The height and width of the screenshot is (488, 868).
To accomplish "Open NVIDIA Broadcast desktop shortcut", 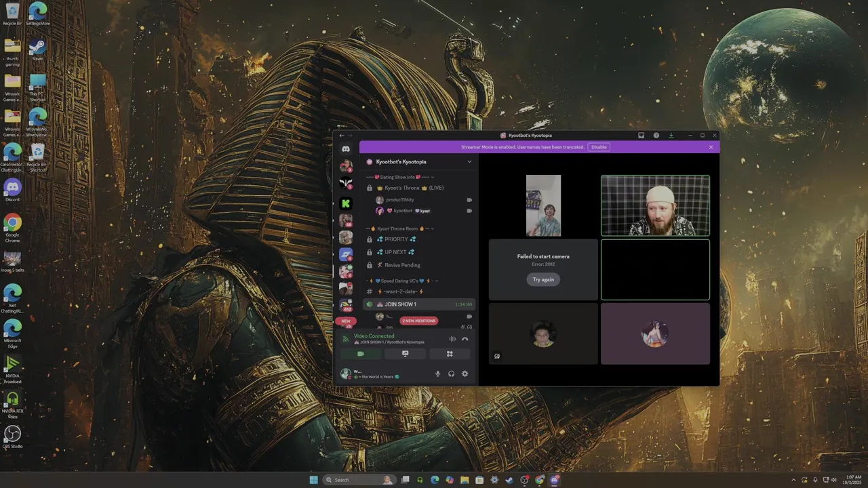I will coord(12,369).
